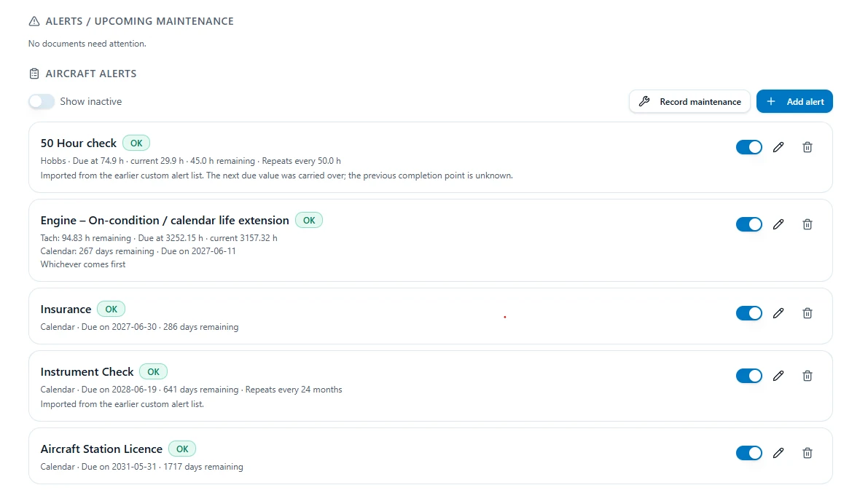Select the Insurance alert title
This screenshot has width=868, height=501.
66,309
